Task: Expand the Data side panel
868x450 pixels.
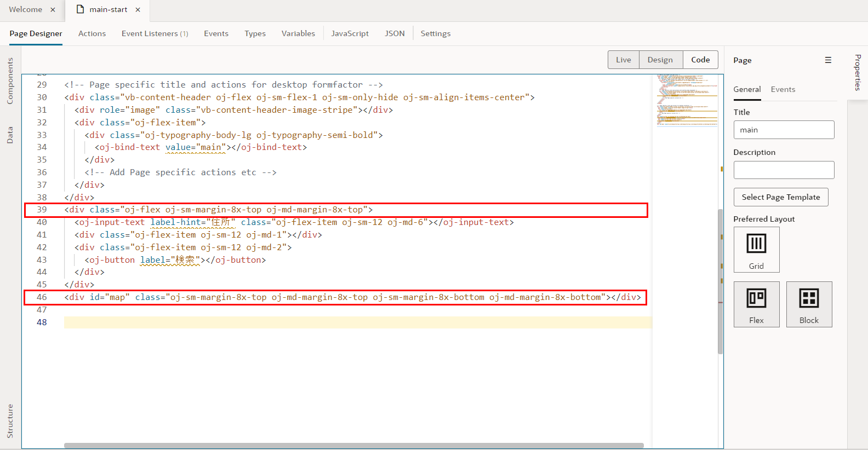Action: tap(10, 135)
